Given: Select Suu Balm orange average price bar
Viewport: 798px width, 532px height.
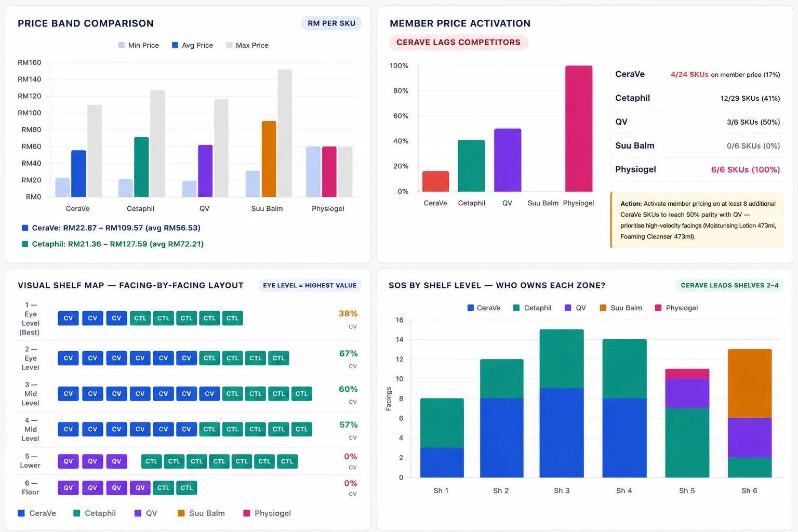Looking at the screenshot, I should 269,159.
